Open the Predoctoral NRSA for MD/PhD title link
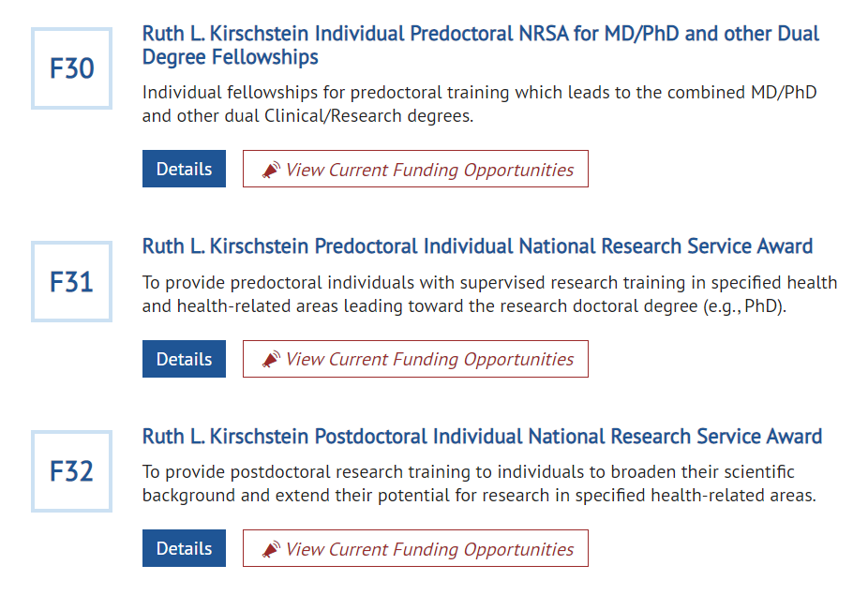868x595 pixels. click(x=480, y=35)
